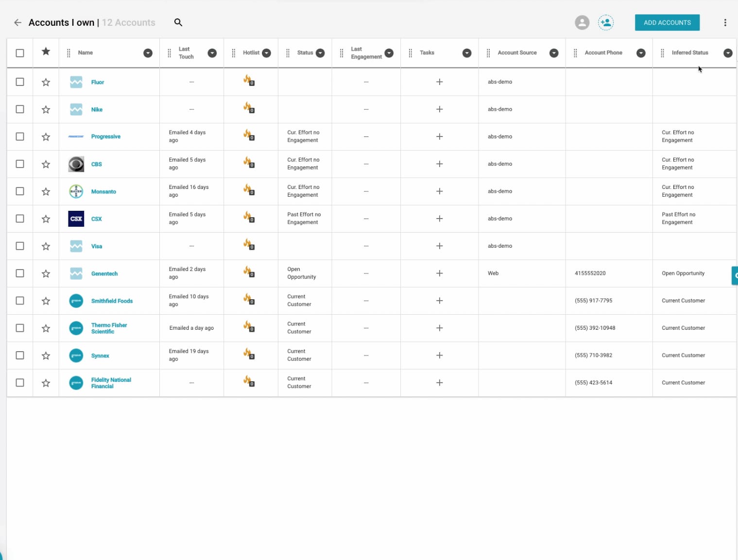Click the hotlist flame icon for Nike
The width and height of the screenshot is (738, 560).
[249, 108]
